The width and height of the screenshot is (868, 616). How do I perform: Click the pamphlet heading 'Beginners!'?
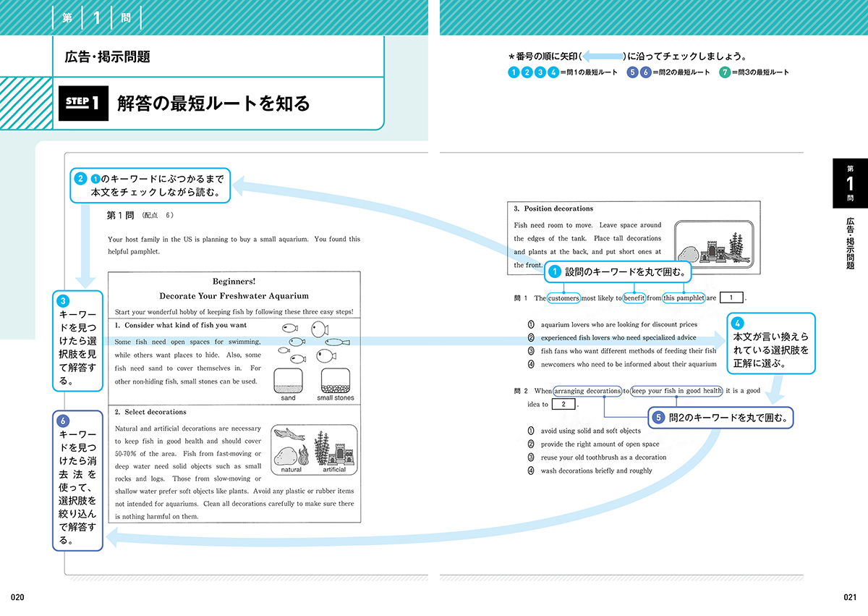pyautogui.click(x=234, y=282)
